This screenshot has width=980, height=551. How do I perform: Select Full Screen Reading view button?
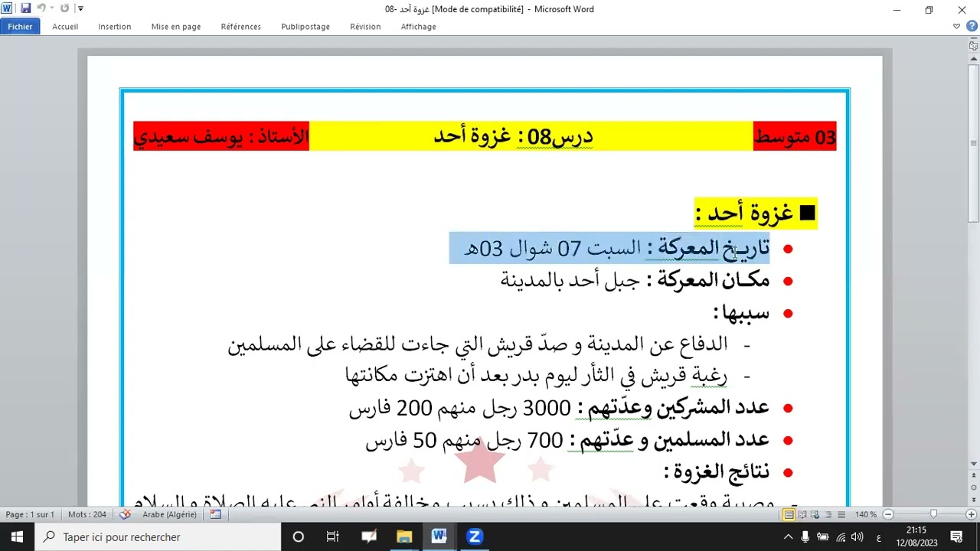click(x=802, y=514)
